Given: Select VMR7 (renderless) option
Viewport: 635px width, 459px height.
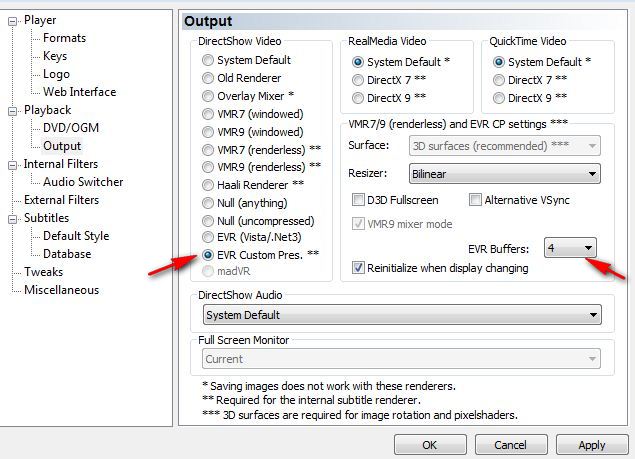Looking at the screenshot, I should click(208, 150).
